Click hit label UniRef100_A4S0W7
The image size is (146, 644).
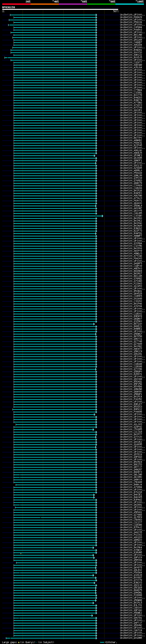(131, 208)
